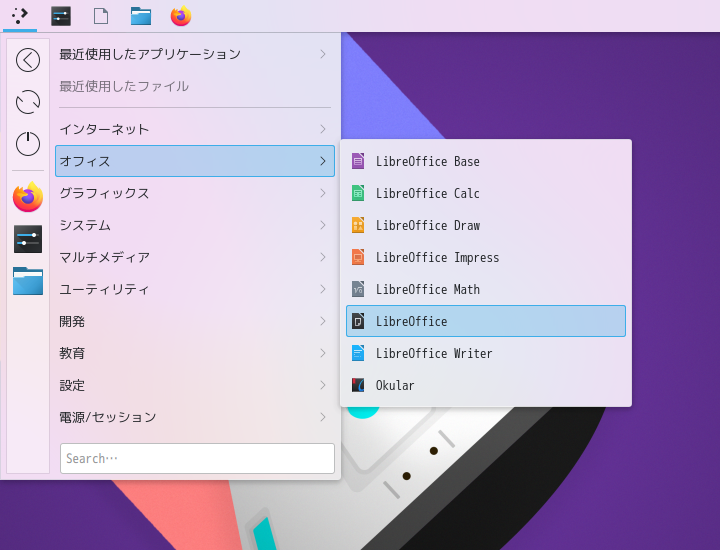Open the インターネット category

(x=195, y=129)
